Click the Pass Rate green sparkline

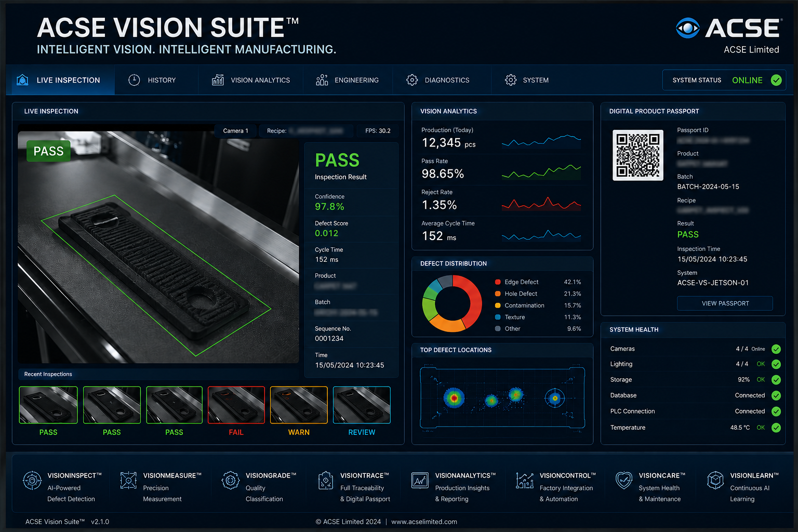(x=541, y=171)
